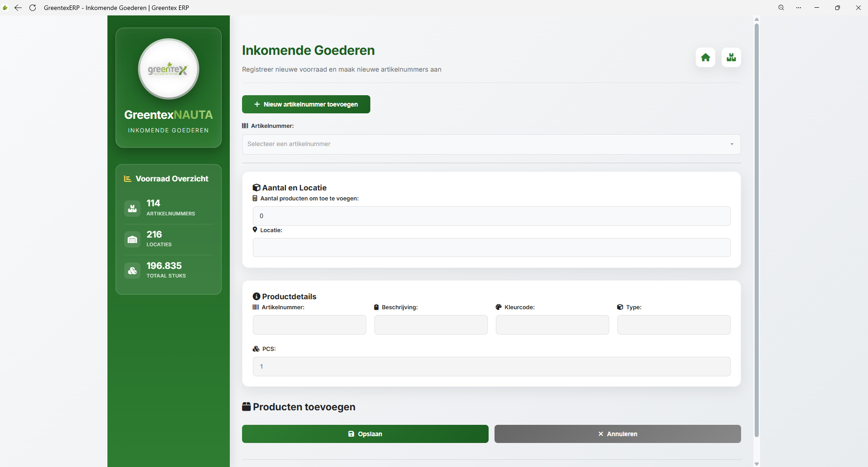
Task: Click the vertical page scrollbar thumb
Action: point(756,230)
